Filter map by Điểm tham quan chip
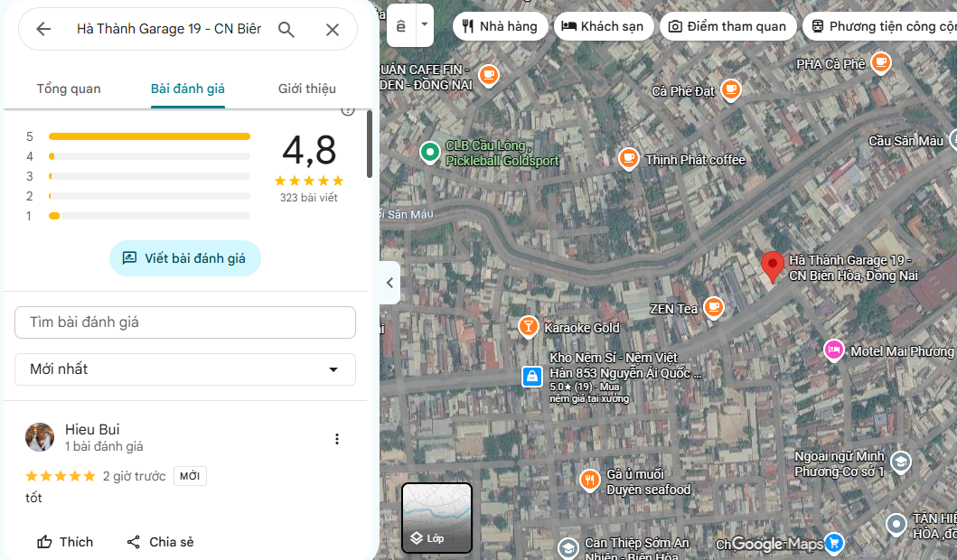Screen dimensions: 957x560 (727, 26)
